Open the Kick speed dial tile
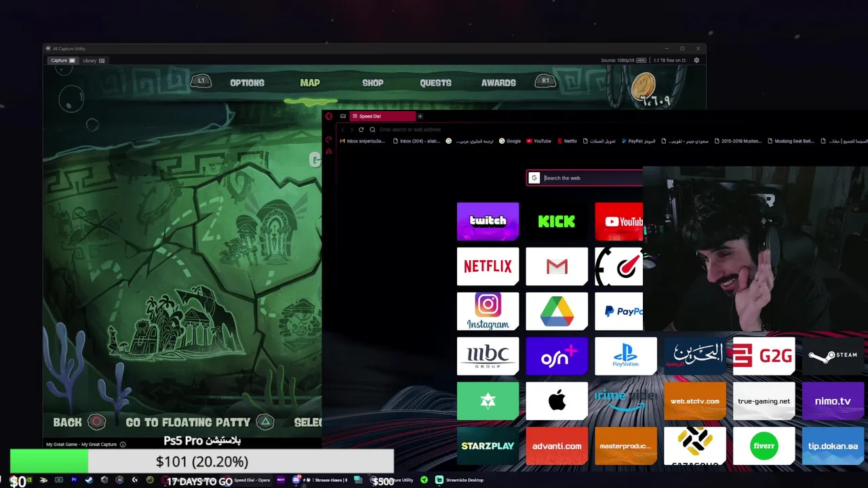The width and height of the screenshot is (868, 488). tap(556, 221)
